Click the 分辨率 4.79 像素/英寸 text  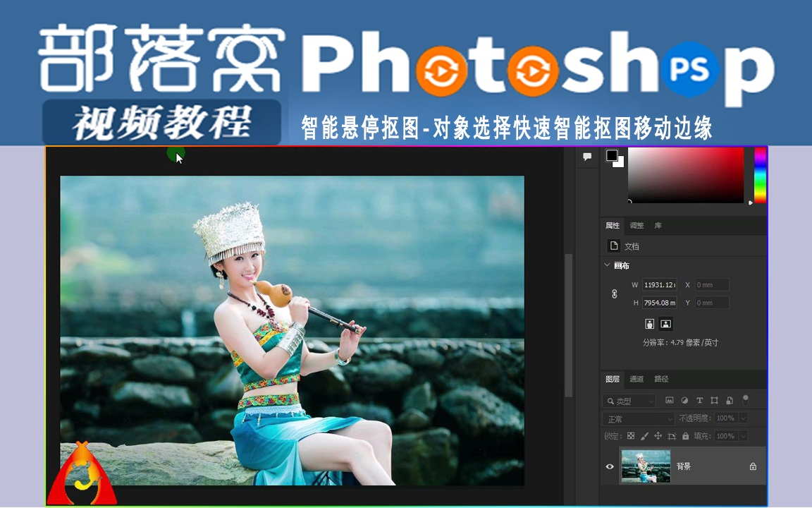[680, 343]
